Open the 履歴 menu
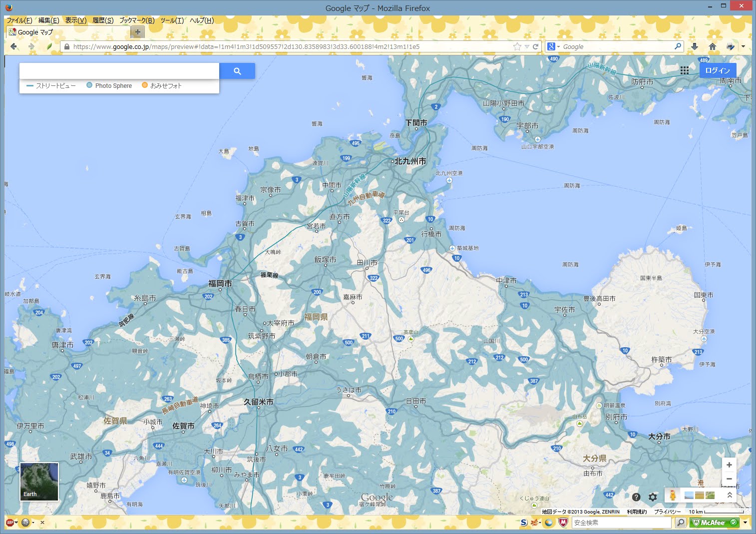Viewport: 756px width, 534px height. click(x=103, y=20)
